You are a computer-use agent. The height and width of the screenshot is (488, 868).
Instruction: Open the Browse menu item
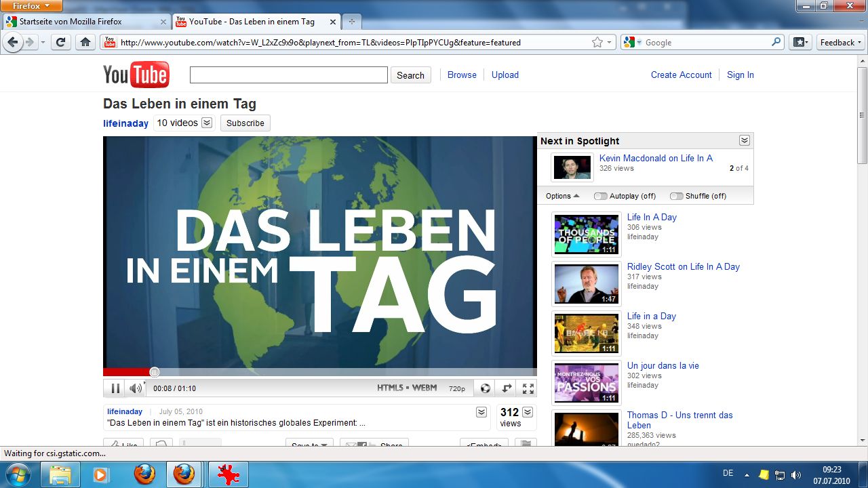(462, 75)
